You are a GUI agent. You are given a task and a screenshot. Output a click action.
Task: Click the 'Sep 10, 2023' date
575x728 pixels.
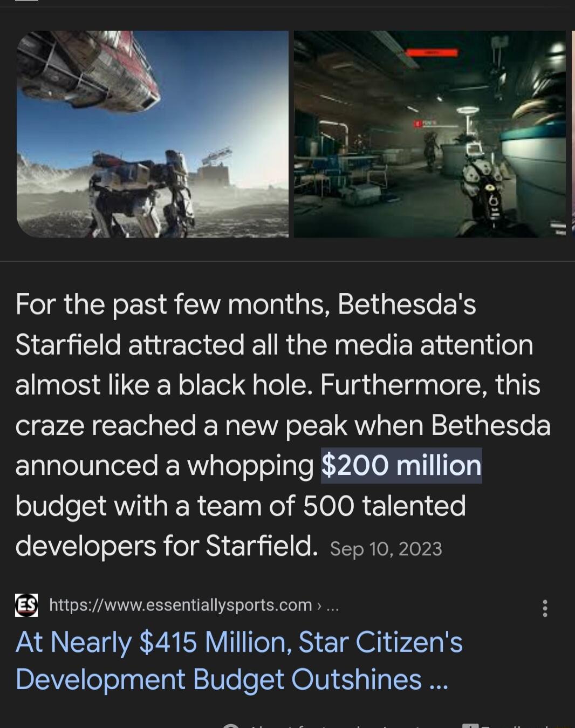386,549
